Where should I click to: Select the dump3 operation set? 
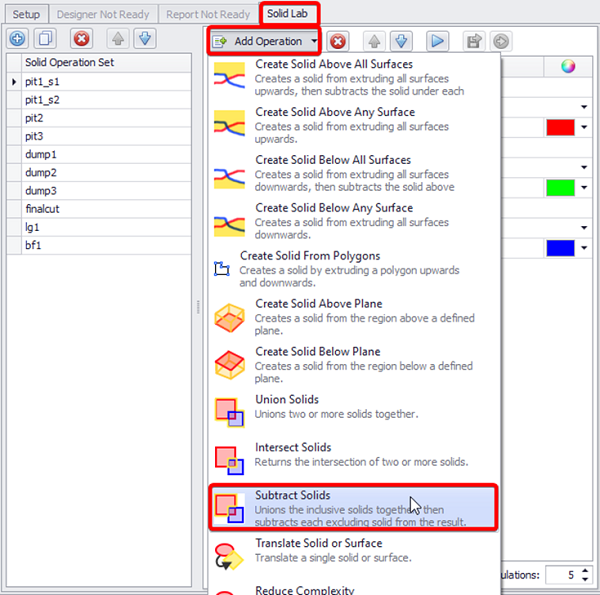tap(106, 191)
